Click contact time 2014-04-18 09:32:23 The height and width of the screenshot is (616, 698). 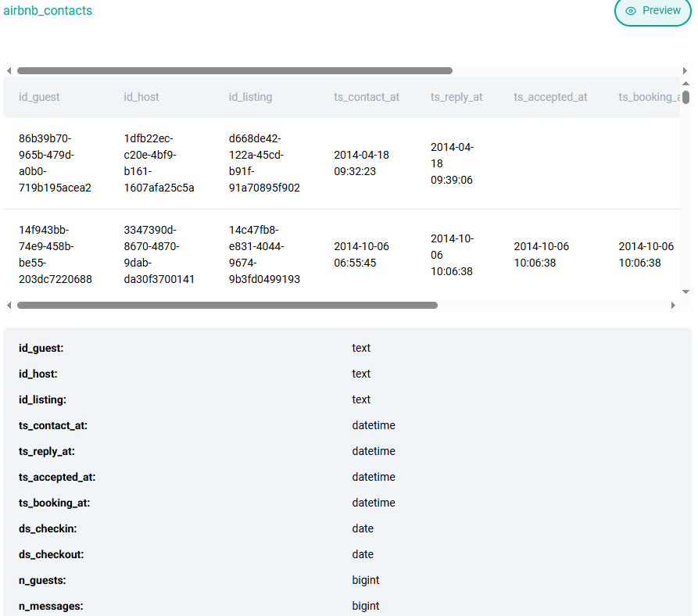tap(361, 163)
